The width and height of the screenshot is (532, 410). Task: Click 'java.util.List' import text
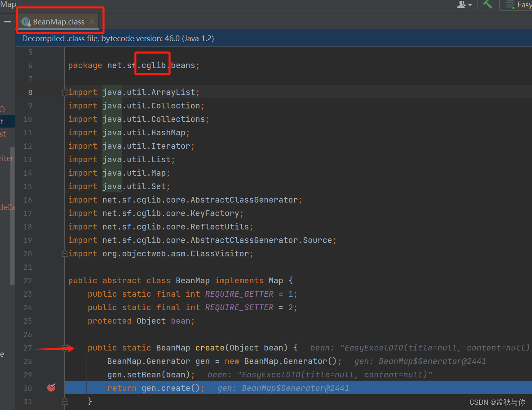137,159
